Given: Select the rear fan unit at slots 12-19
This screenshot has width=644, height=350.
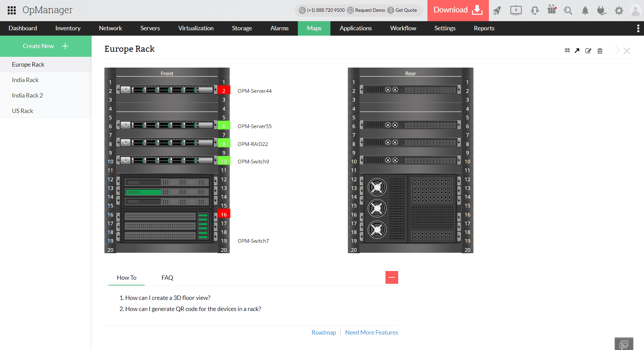Looking at the screenshot, I should coord(410,209).
